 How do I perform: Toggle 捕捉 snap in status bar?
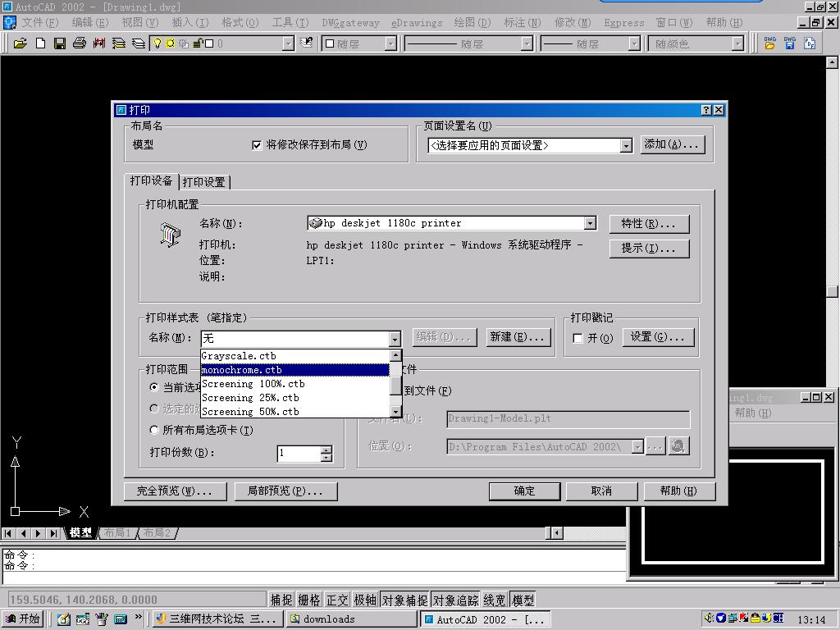pos(281,600)
